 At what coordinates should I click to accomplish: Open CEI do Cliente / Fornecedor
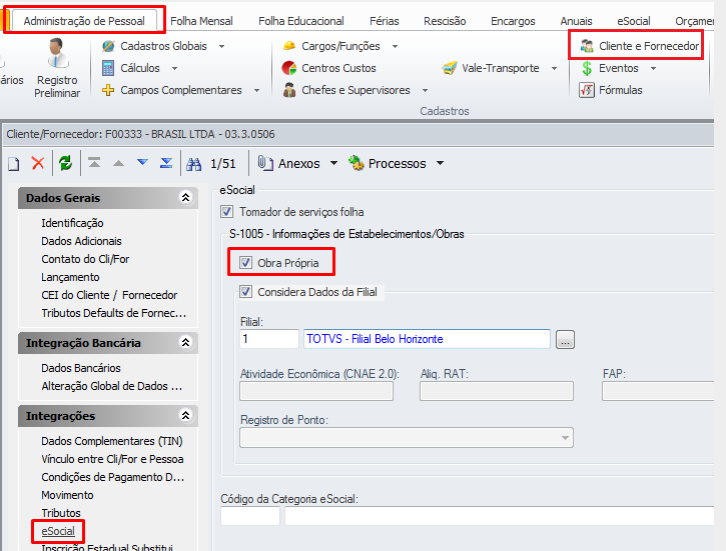[109, 295]
